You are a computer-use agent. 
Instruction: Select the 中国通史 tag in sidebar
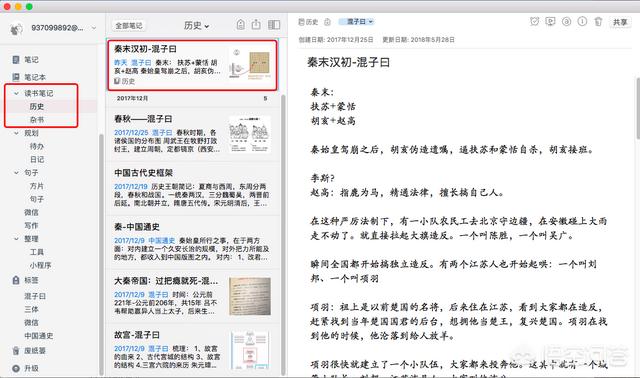39,336
